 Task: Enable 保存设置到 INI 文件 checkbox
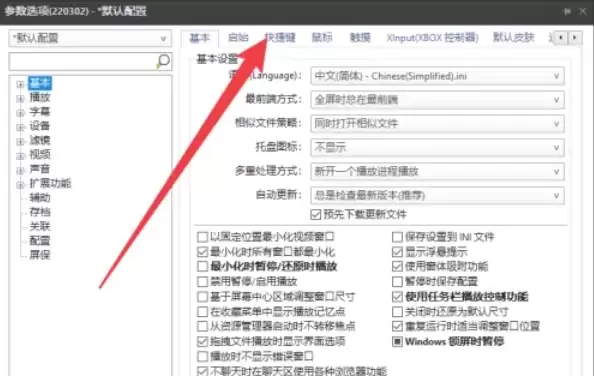pyautogui.click(x=397, y=237)
